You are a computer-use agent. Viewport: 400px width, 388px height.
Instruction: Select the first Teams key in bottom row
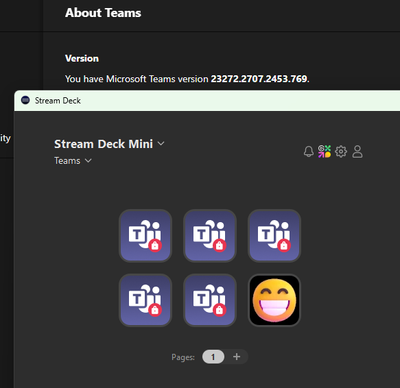pos(145,300)
